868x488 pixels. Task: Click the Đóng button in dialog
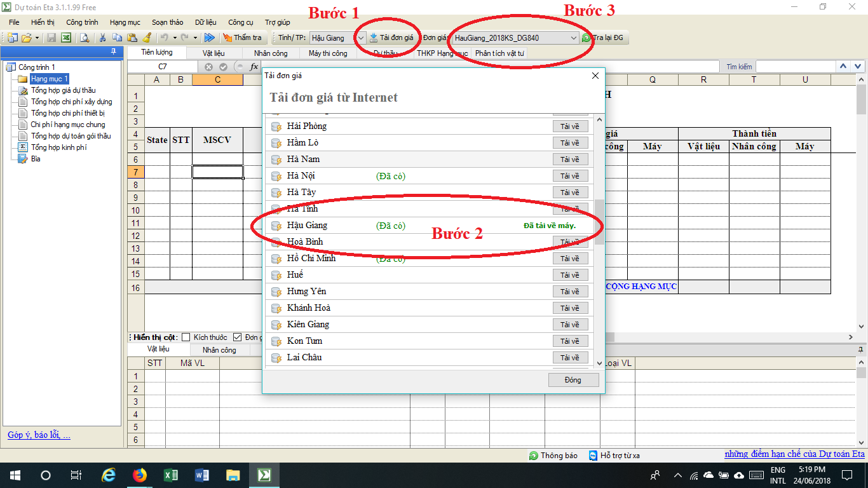coord(573,380)
